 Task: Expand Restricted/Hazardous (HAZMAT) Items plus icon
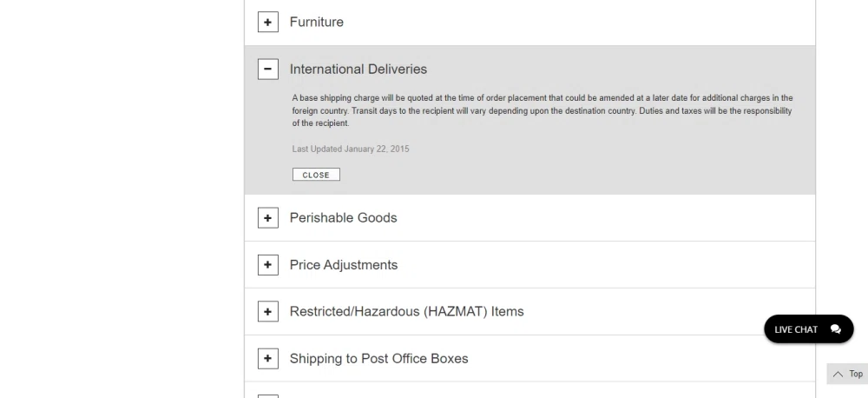point(268,311)
